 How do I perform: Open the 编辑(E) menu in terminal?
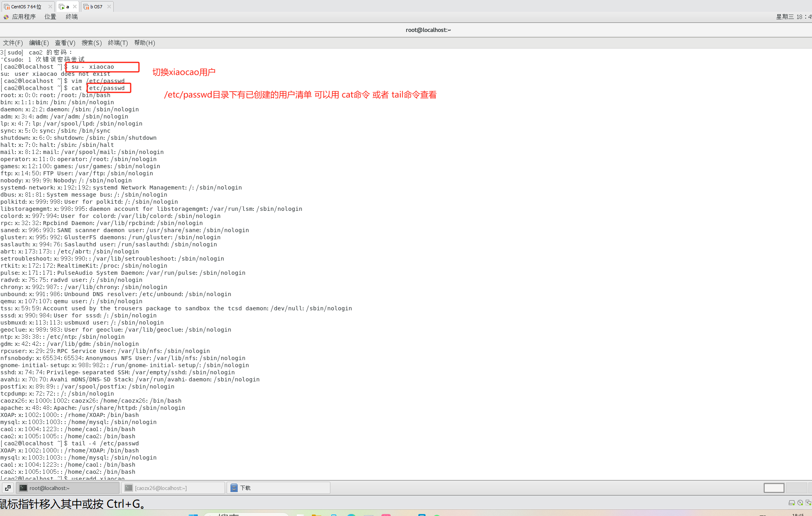point(39,43)
